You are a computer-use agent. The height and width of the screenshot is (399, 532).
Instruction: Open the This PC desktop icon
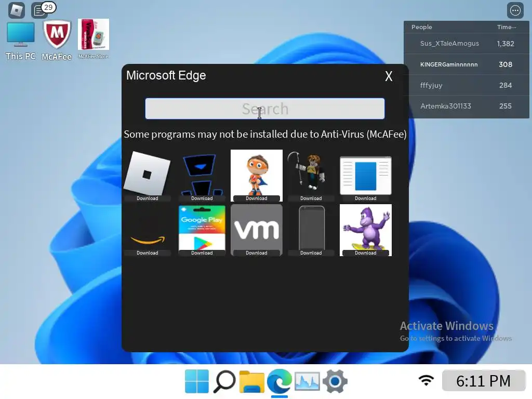21,41
